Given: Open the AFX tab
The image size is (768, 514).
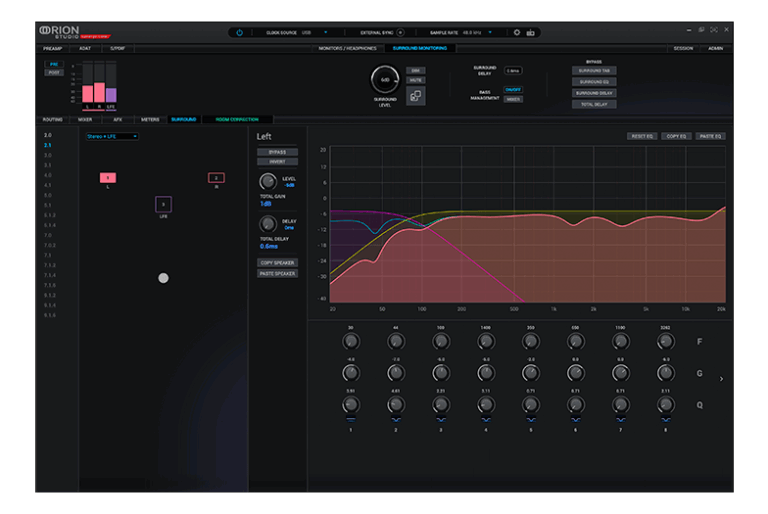Looking at the screenshot, I should [118, 120].
